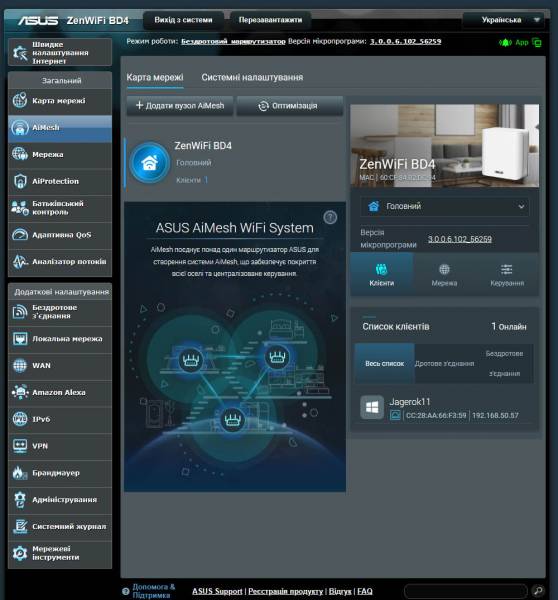Expand the Головний node location dropdown

click(x=445, y=206)
